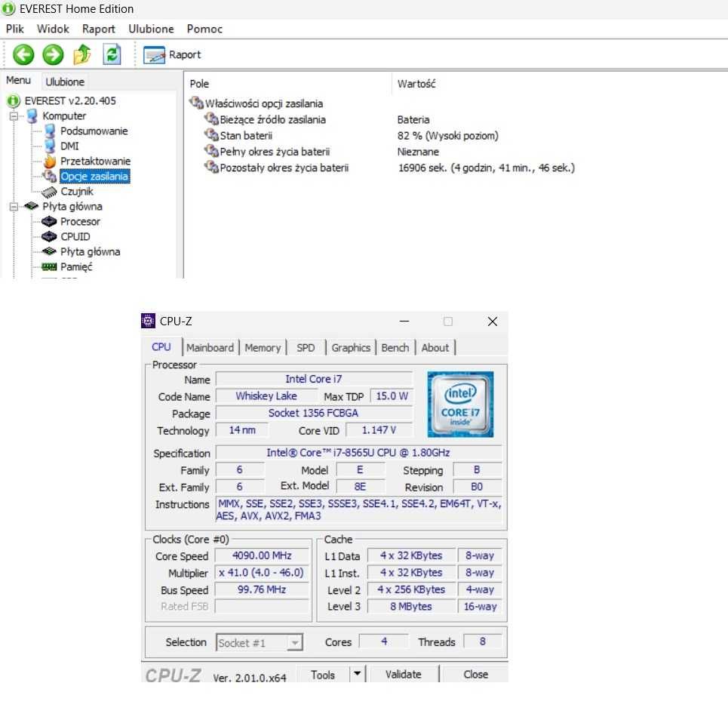Click the up-level arrow icon in the toolbar
Viewport: 728px width, 723px height.
click(x=82, y=55)
